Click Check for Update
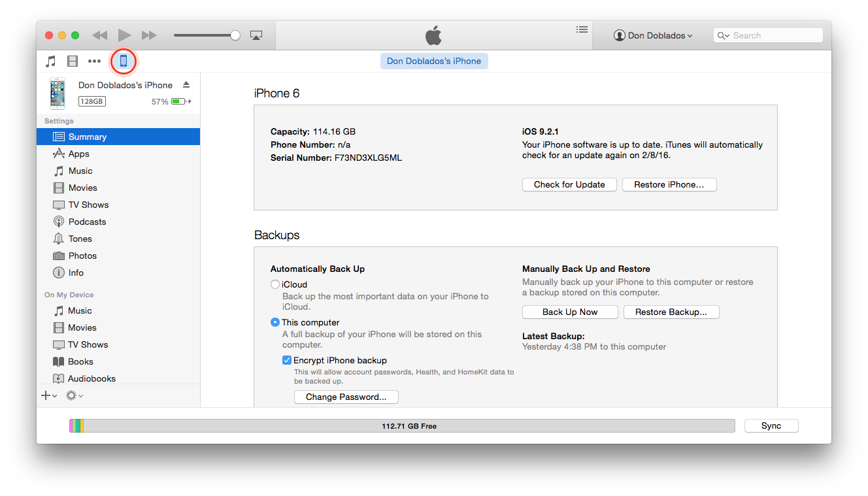868x496 pixels. tap(569, 184)
